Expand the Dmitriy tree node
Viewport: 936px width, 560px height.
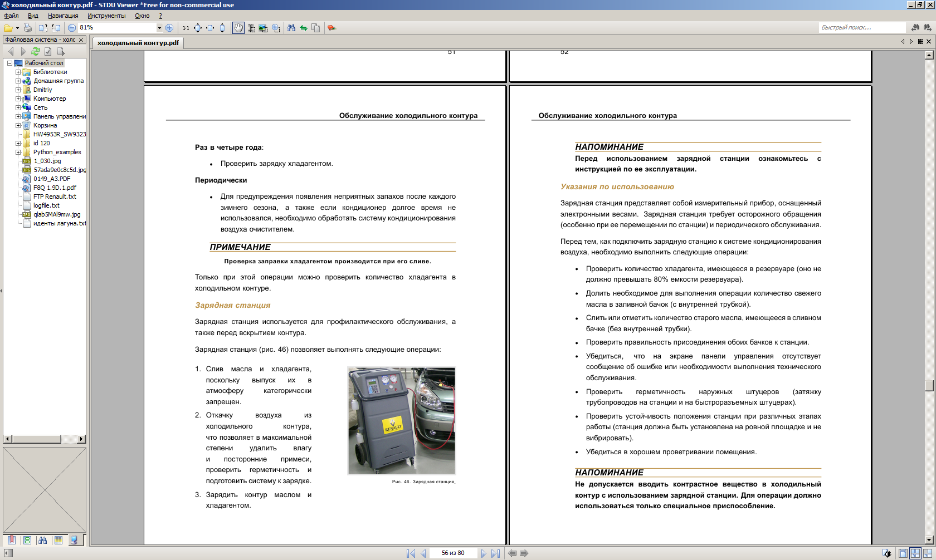click(x=18, y=90)
